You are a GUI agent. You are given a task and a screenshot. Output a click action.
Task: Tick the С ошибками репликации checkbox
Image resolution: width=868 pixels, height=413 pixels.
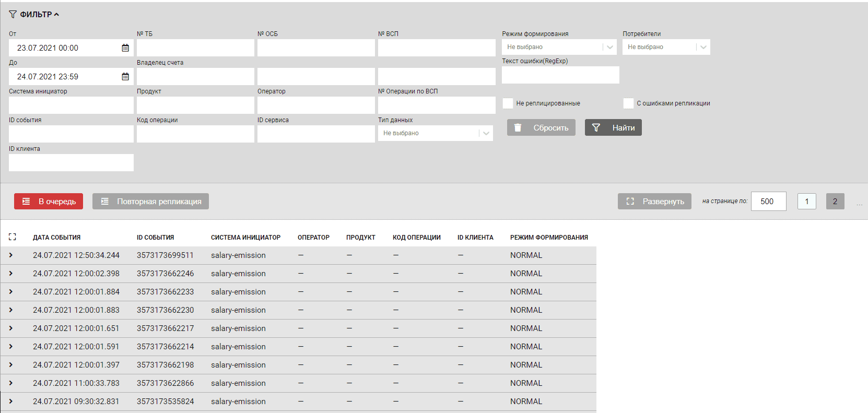tap(628, 103)
